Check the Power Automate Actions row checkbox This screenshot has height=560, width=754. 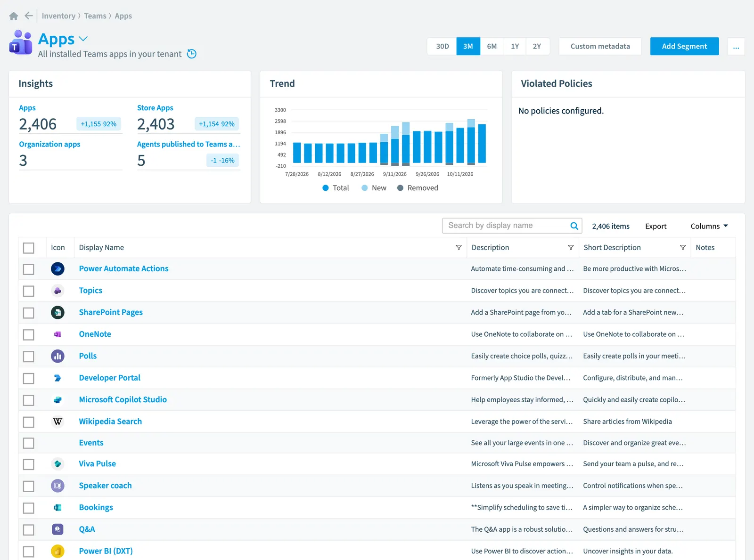tap(29, 269)
